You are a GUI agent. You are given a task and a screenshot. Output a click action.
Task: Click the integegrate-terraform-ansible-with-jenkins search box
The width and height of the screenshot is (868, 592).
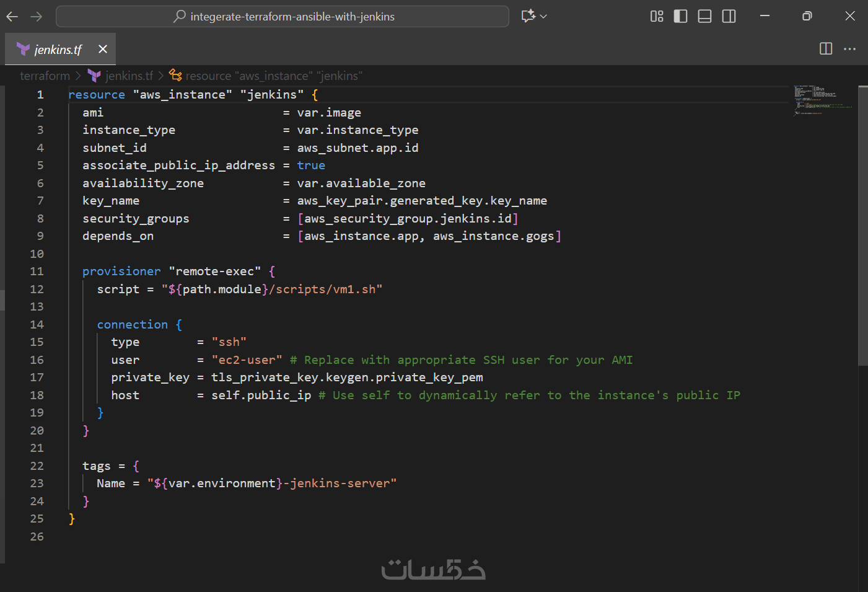pos(283,17)
